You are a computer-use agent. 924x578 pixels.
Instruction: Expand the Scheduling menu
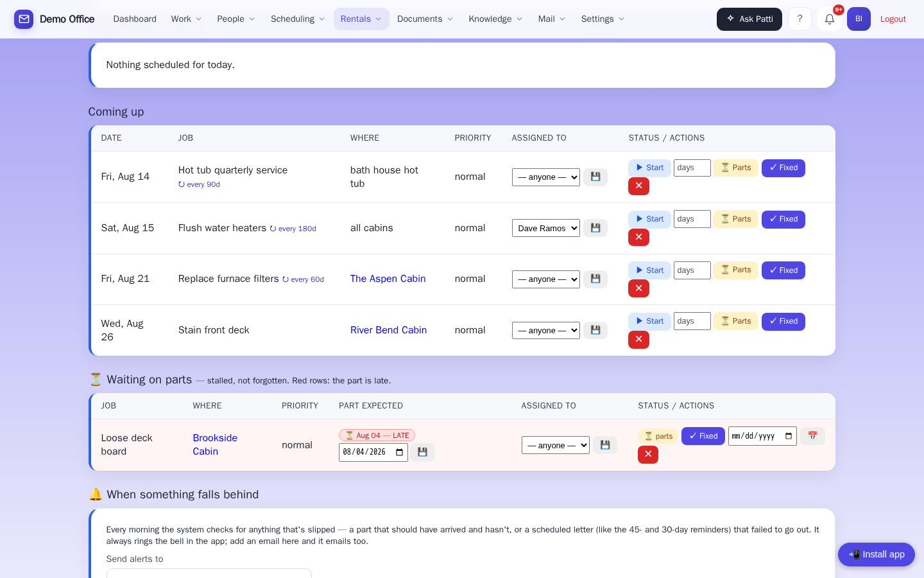coord(298,19)
